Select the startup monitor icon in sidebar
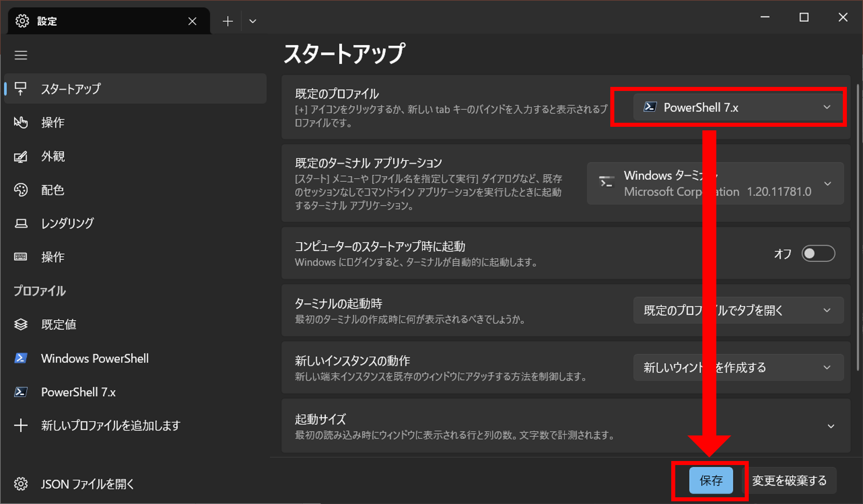This screenshot has width=863, height=504. tap(21, 89)
